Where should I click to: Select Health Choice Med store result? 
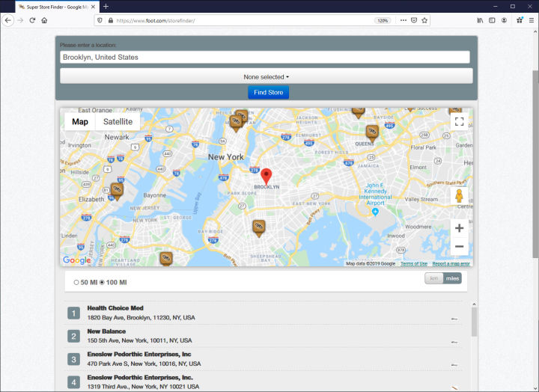pos(263,313)
